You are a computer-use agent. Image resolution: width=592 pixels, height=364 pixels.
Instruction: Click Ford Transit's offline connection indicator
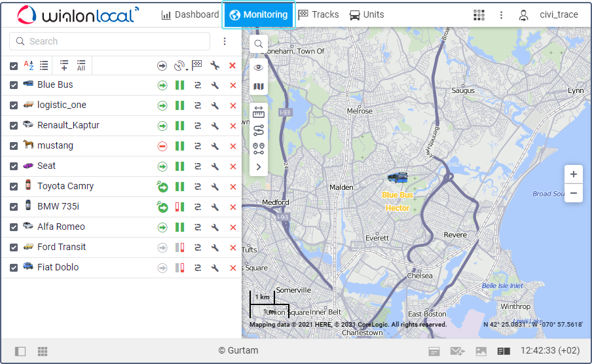[179, 247]
